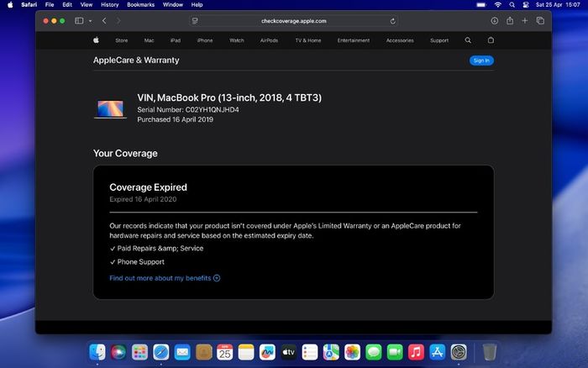Open the Mac section
Viewport: 588px width, 368px height.
pyautogui.click(x=149, y=40)
